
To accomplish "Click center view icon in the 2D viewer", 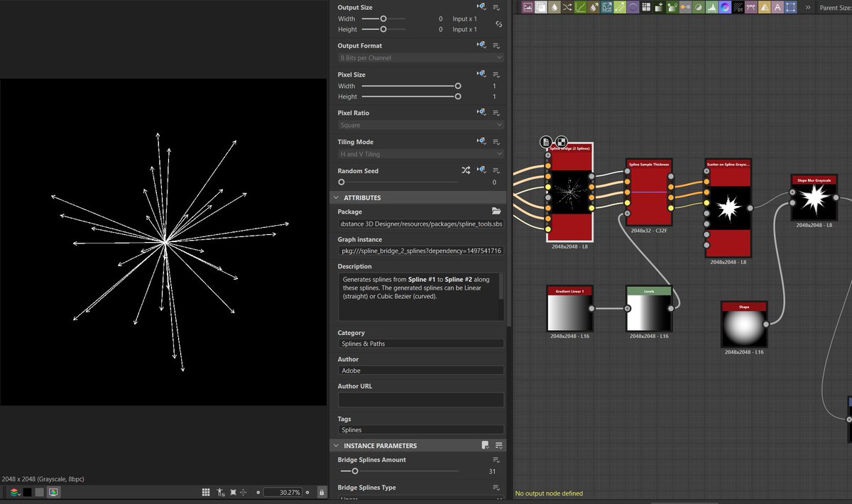I will (244, 492).
